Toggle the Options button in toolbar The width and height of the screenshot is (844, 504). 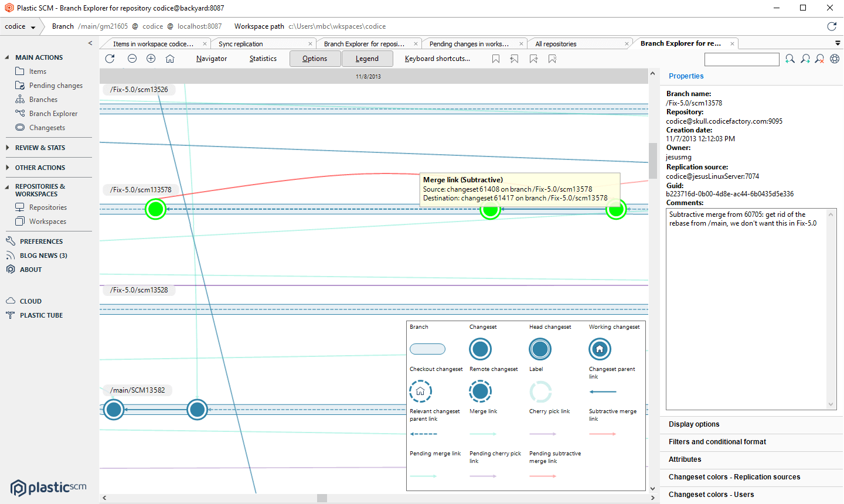pos(315,59)
